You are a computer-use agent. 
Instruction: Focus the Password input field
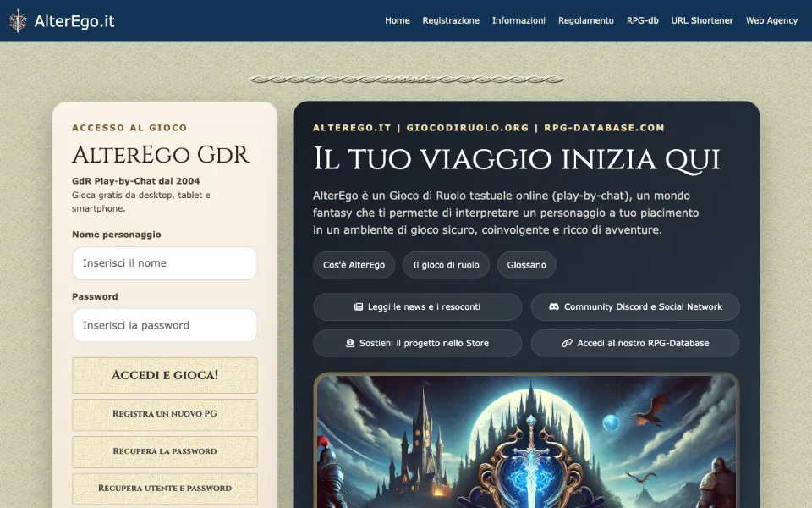165,325
